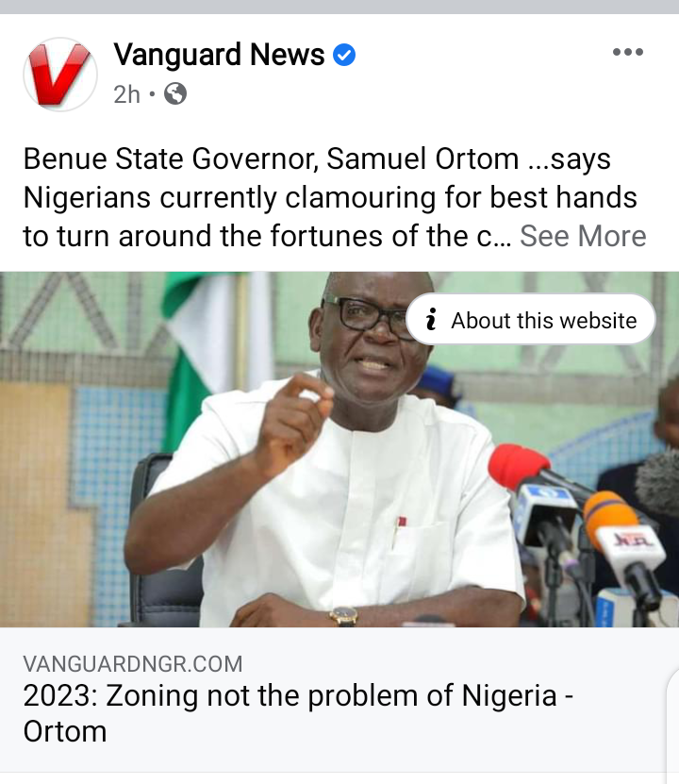Screen dimensions: 679x784
Task: Open the Vanguard News red V profile logo
Action: click(60, 74)
